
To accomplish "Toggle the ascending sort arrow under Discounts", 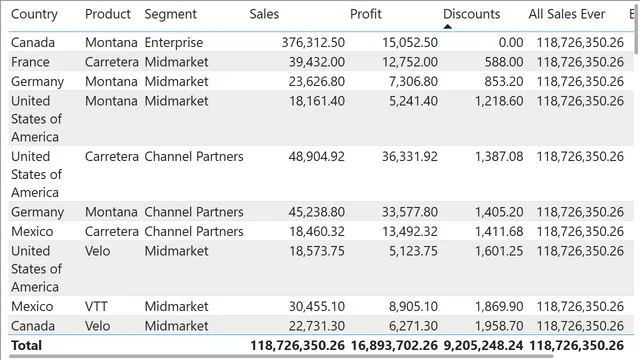I will (x=447, y=27).
